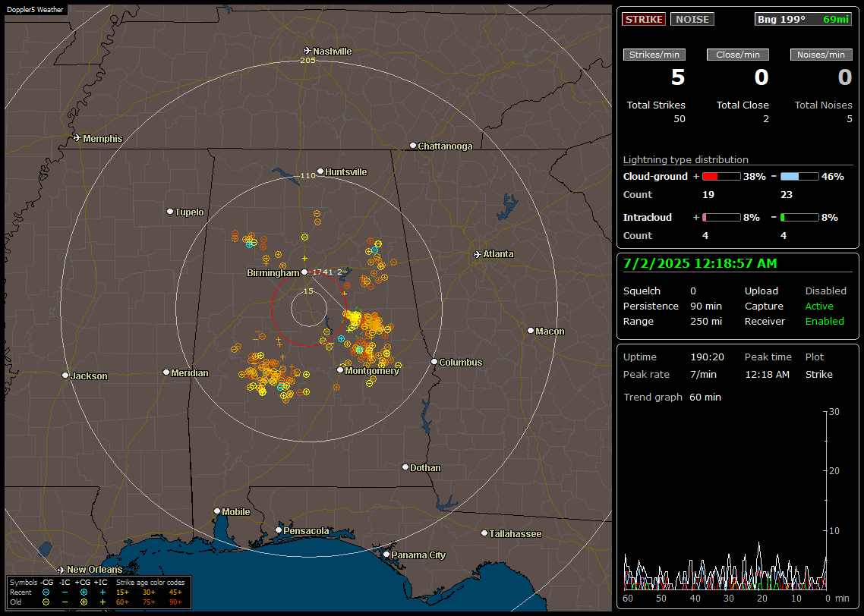Click the positive cloud-ground red 38% bar
This screenshot has height=616, width=864.
[721, 176]
